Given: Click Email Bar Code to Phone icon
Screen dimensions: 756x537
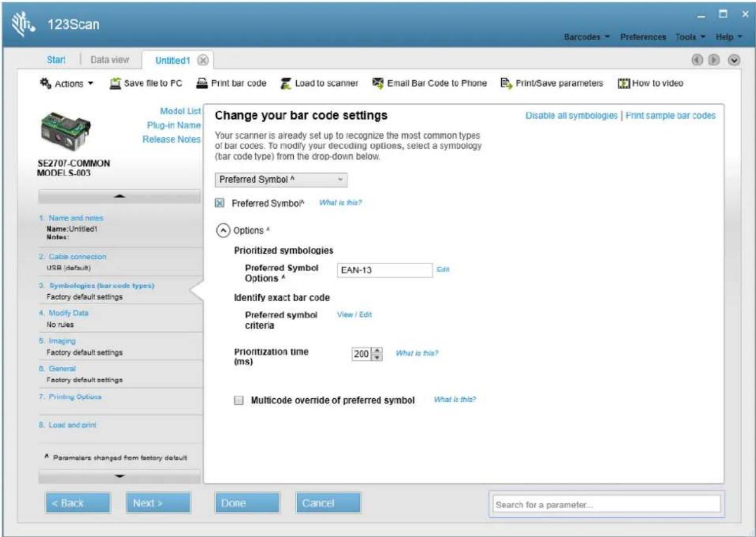Looking at the screenshot, I should pos(378,83).
